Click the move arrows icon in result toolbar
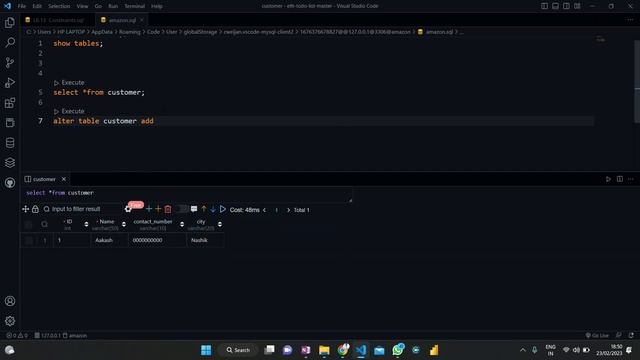Viewport: 640px width, 360px height. pyautogui.click(x=25, y=209)
